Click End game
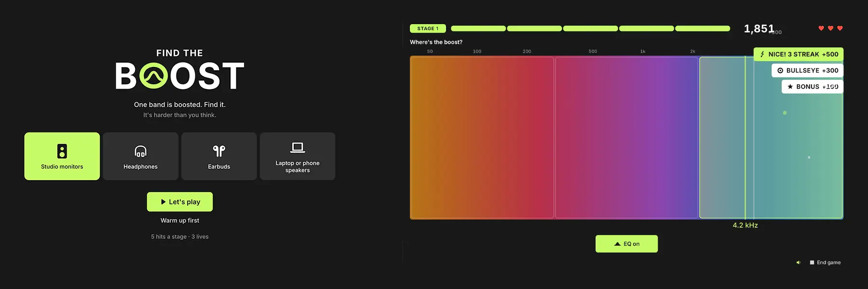 click(x=825, y=263)
